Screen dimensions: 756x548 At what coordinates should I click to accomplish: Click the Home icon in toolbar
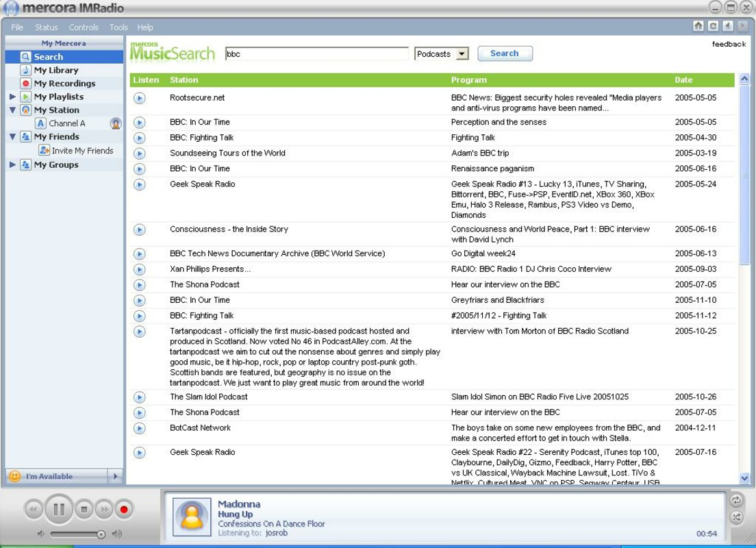[698, 26]
